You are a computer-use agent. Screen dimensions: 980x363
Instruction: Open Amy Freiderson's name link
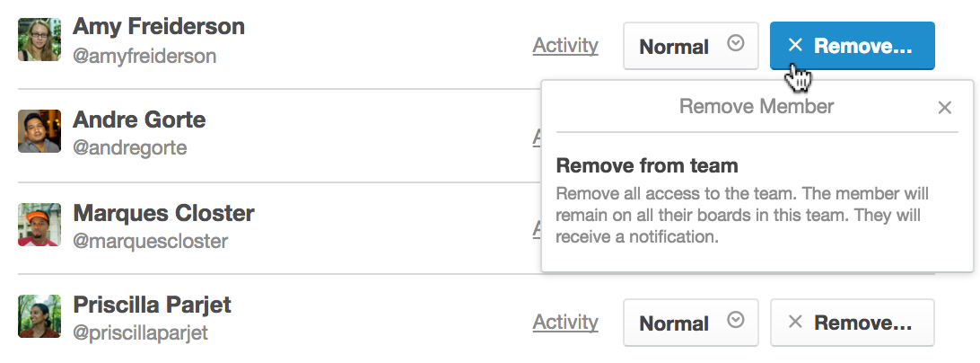(159, 26)
